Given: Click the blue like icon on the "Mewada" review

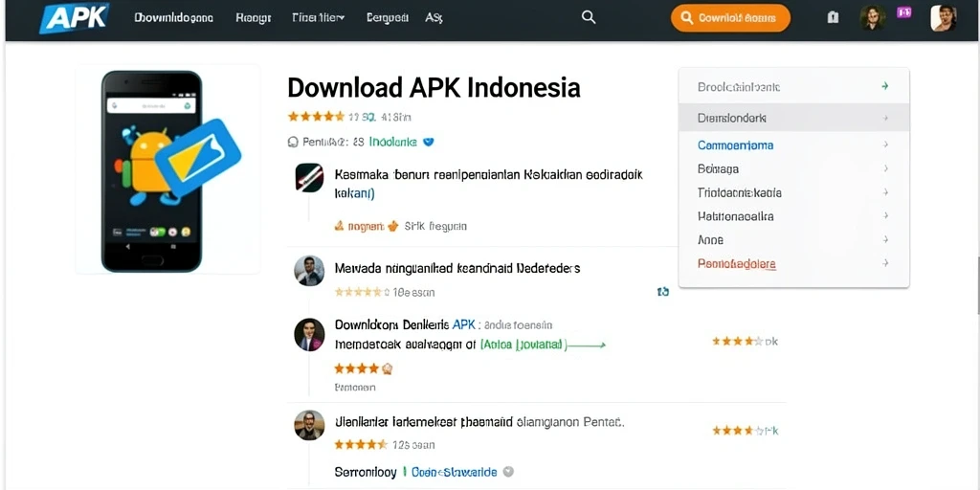Looking at the screenshot, I should [663, 291].
